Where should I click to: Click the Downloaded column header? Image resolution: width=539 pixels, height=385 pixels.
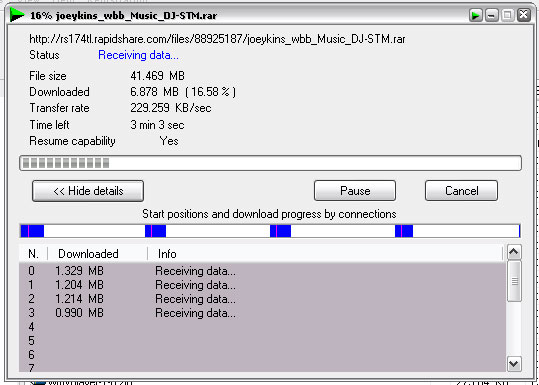point(98,254)
